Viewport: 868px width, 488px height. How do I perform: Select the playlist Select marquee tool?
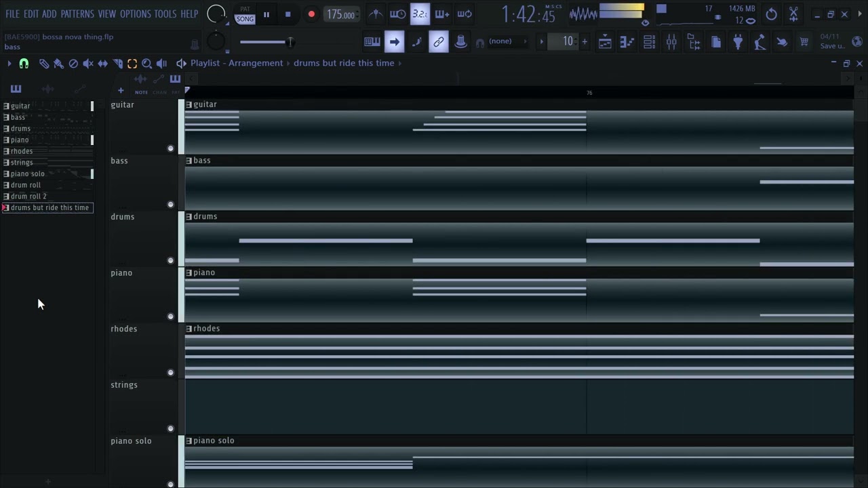[132, 63]
